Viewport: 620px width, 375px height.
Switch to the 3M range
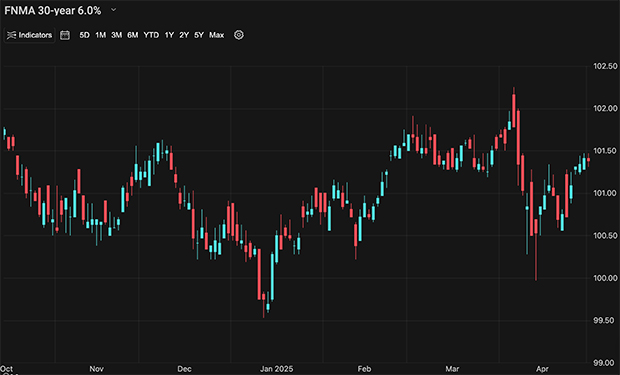point(116,35)
